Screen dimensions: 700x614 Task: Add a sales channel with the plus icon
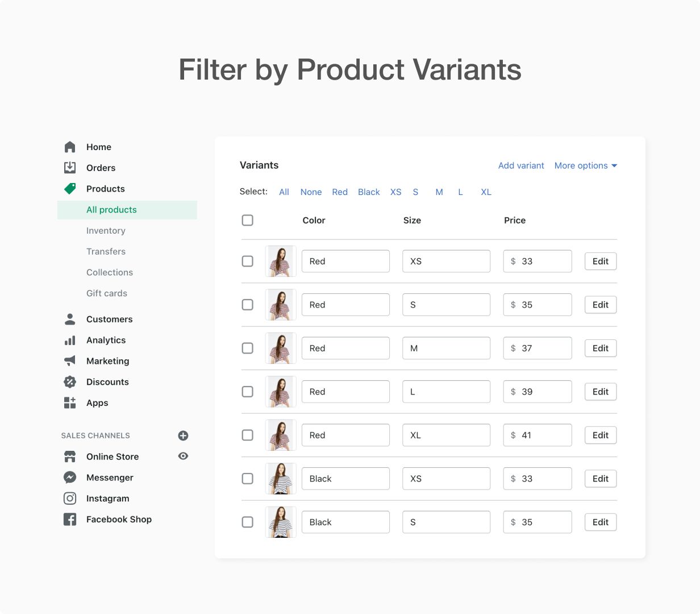(183, 435)
